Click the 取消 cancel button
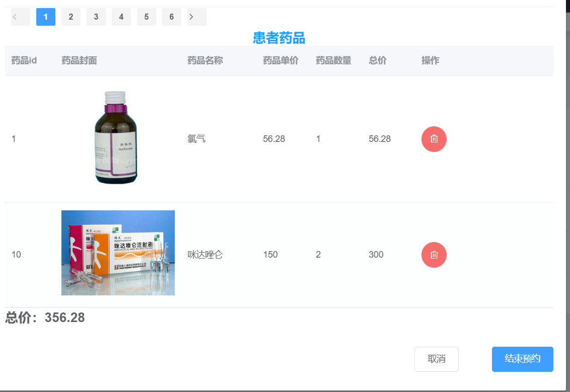Screen dimensions: 570x392 click(x=436, y=359)
